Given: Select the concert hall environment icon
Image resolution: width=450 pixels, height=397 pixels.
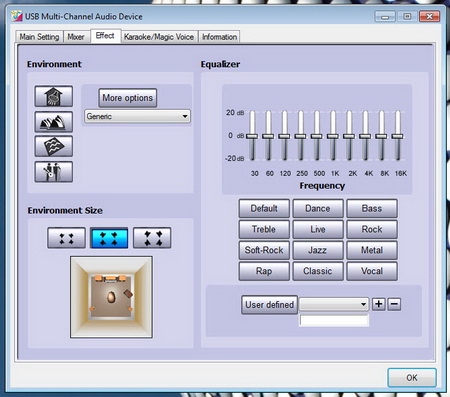Looking at the screenshot, I should (54, 122).
